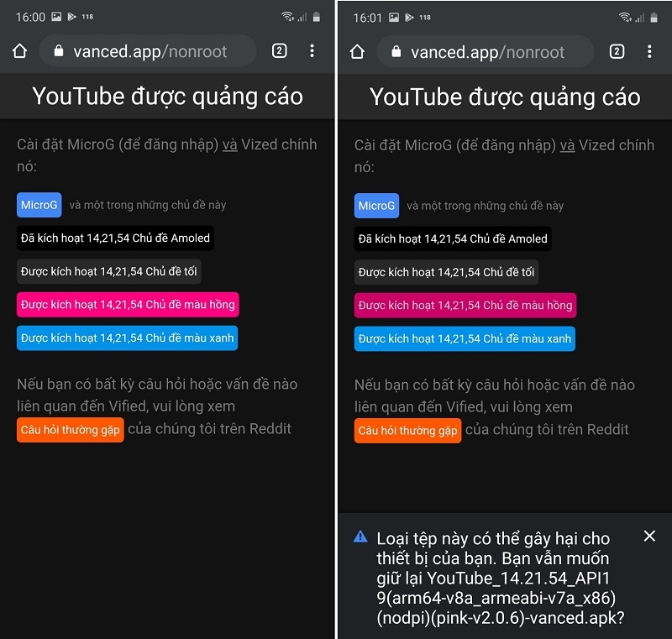This screenshot has height=639, width=672.
Task: Tap the Wi-Fi icon in right status bar
Action: (x=625, y=18)
